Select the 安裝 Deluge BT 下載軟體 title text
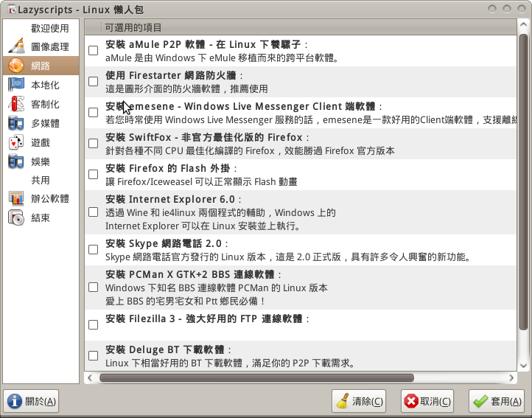The image size is (532, 418). point(165,349)
